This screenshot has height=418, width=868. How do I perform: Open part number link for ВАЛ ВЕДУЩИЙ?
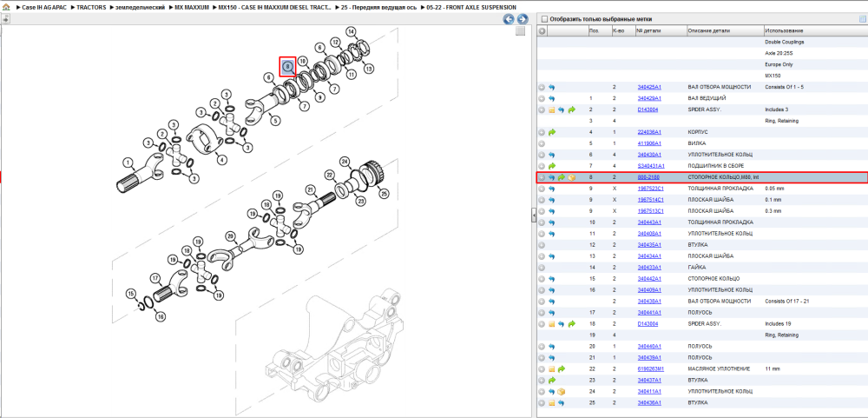649,99
